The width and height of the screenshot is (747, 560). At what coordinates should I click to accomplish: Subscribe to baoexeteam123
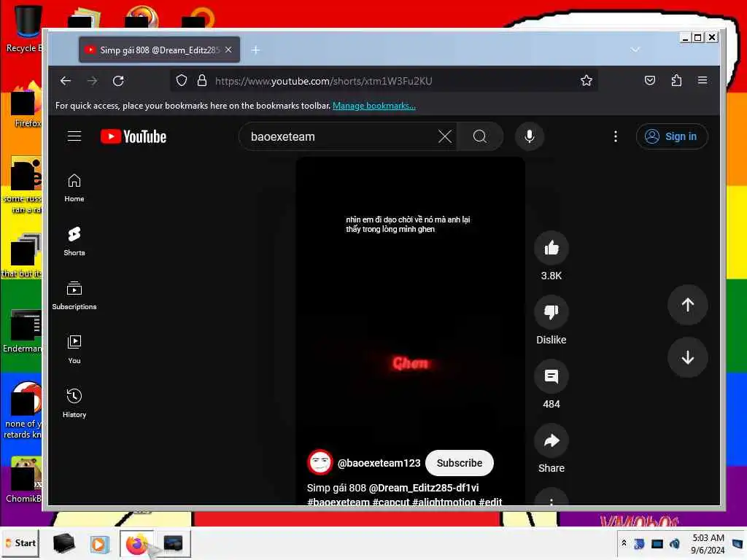point(460,463)
